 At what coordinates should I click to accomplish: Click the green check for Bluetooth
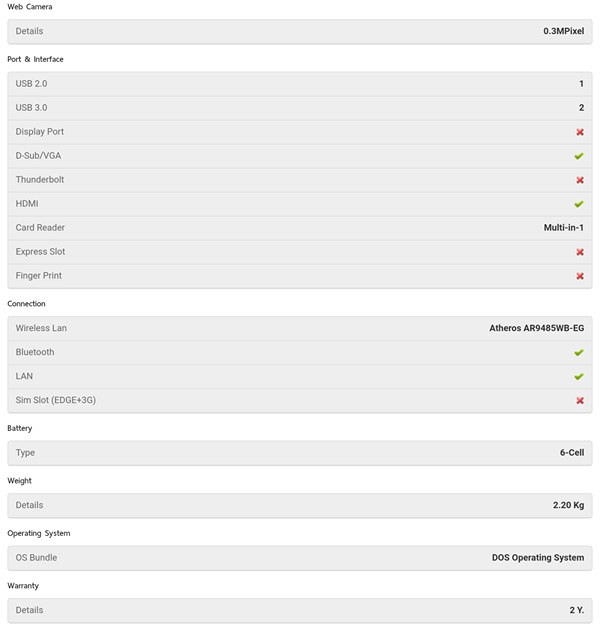(x=579, y=352)
